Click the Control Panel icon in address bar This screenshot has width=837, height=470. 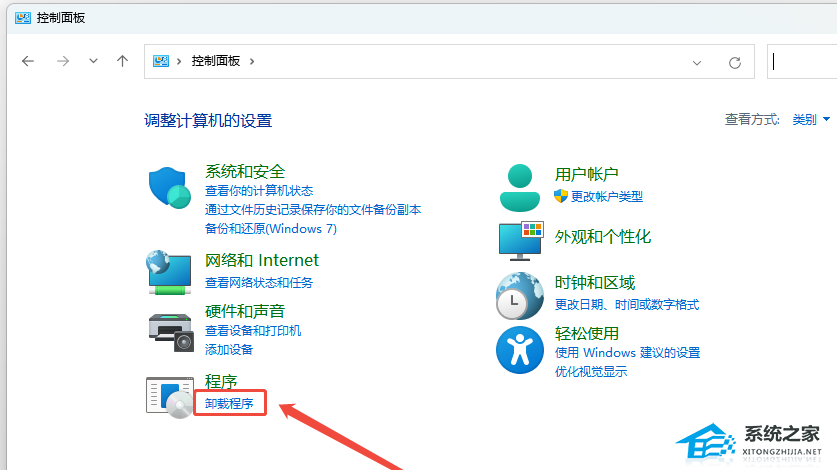[161, 61]
